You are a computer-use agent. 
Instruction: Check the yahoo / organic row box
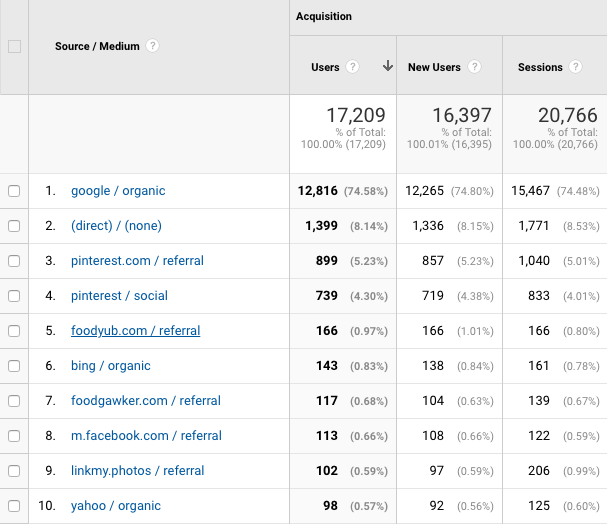tap(14, 506)
